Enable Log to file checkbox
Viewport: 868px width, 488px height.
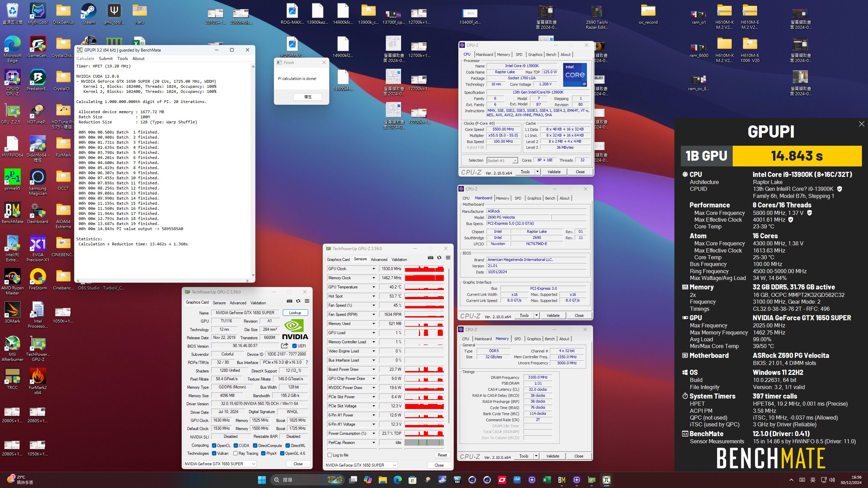[330, 455]
